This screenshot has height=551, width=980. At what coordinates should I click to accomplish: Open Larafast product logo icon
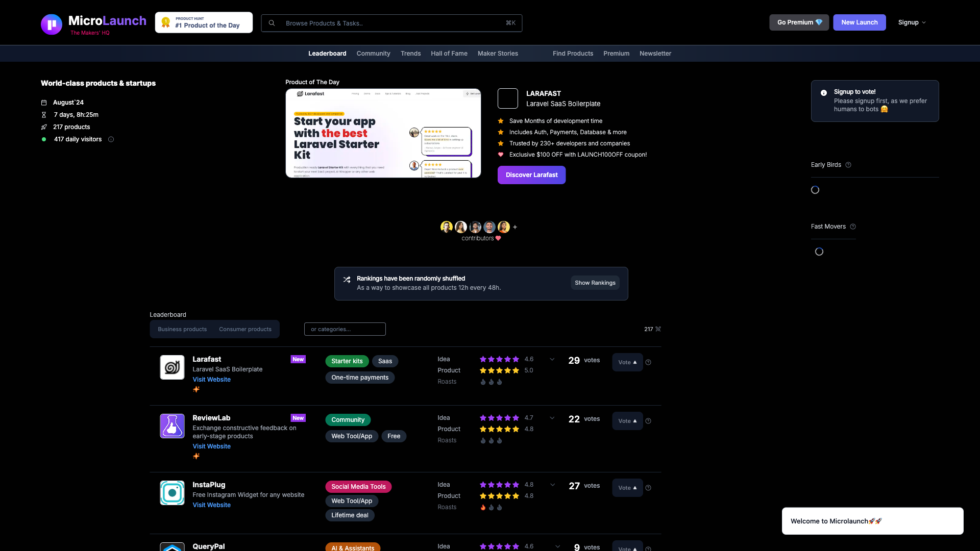pyautogui.click(x=172, y=367)
